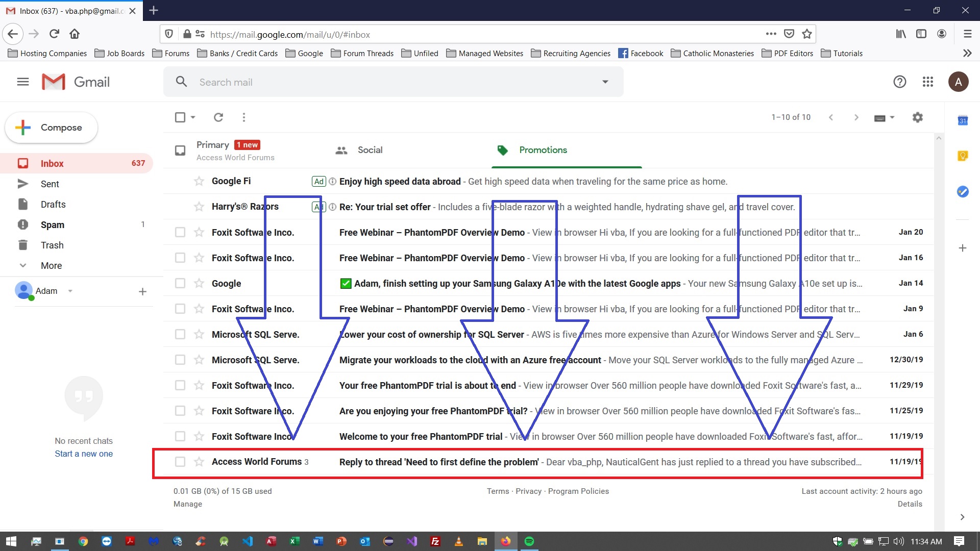Viewport: 980px width, 551px height.
Task: Show search options dropdown in Search mail
Action: tap(605, 82)
